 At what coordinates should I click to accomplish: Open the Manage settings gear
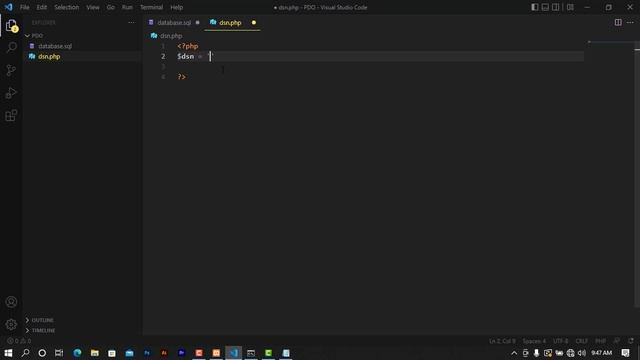pyautogui.click(x=11, y=324)
